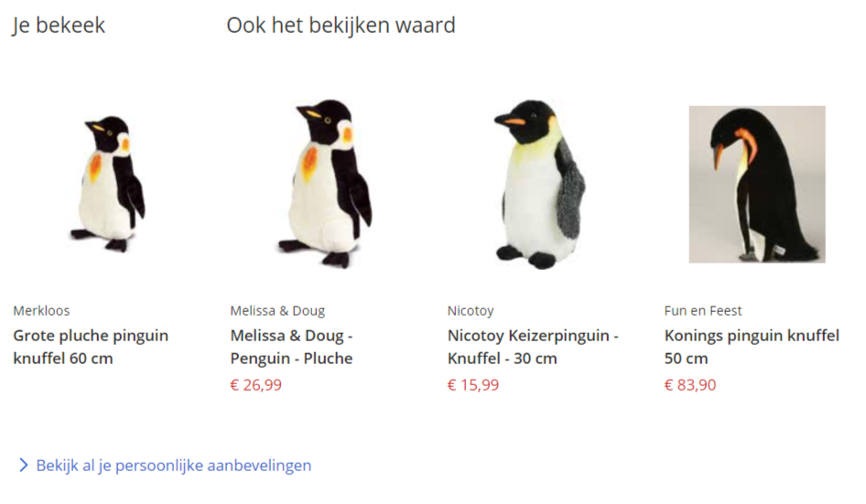Open the Melissa & Doug penguin image
This screenshot has height=504, width=866.
coord(325,184)
